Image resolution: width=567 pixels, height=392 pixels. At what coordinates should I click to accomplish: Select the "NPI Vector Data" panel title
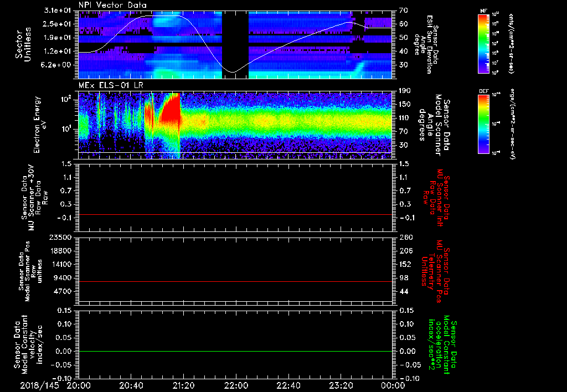pos(112,5)
